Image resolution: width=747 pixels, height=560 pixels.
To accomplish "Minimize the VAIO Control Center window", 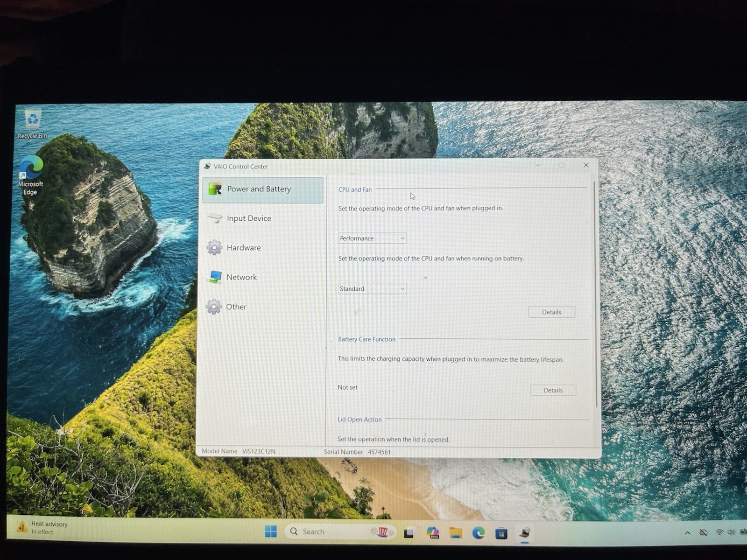I will [538, 165].
